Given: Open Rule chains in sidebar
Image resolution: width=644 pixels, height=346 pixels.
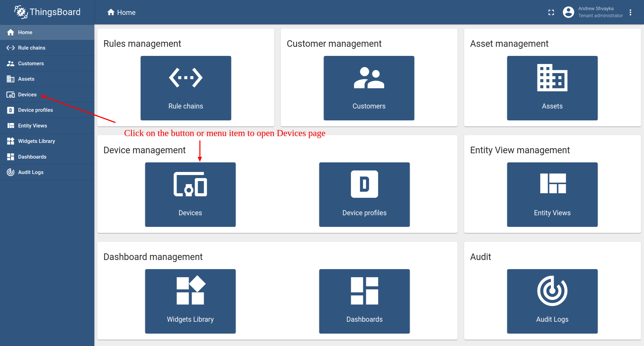Looking at the screenshot, I should coord(32,48).
